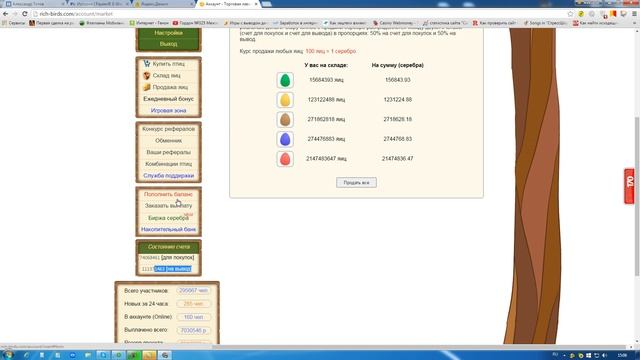Open Служба поддержки link
640x360 pixels.
click(x=169, y=176)
